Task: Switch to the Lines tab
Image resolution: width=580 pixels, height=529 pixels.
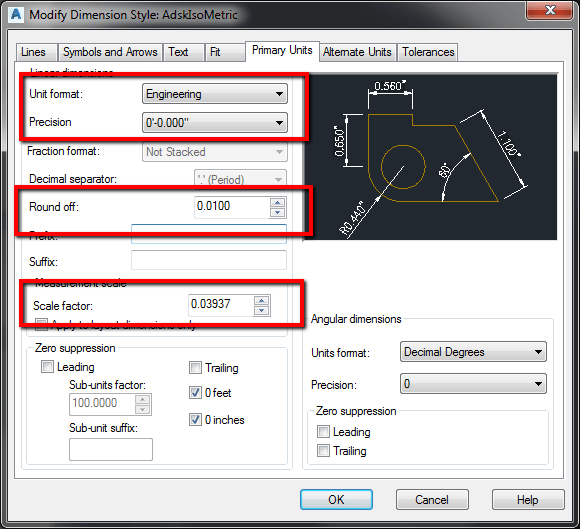Action: tap(36, 52)
